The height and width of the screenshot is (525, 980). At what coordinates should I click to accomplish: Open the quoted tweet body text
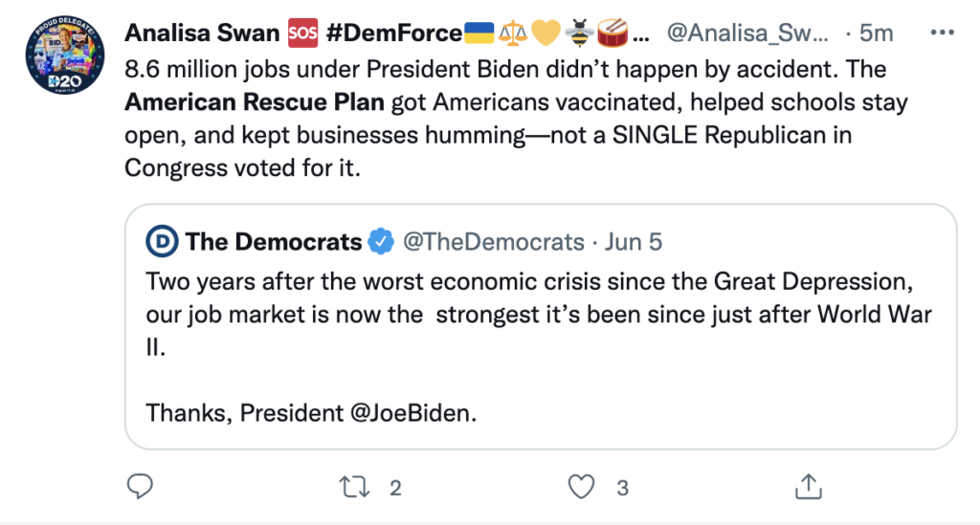click(x=536, y=316)
